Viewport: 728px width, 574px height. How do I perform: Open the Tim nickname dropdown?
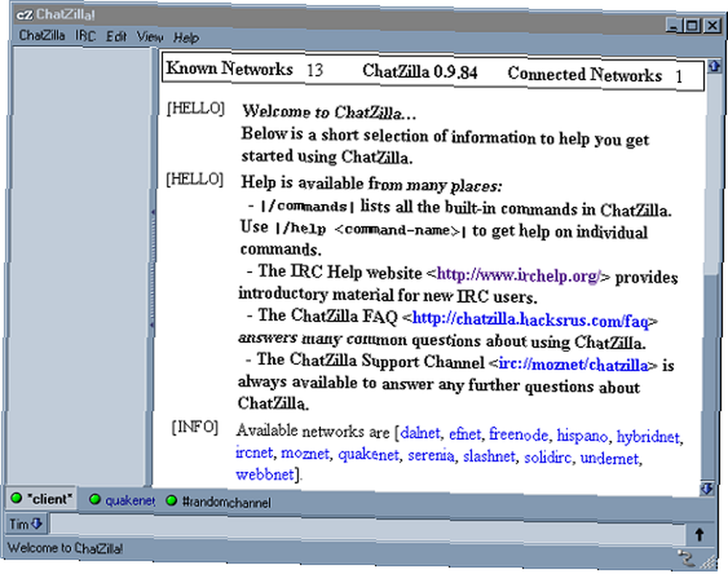click(x=25, y=524)
